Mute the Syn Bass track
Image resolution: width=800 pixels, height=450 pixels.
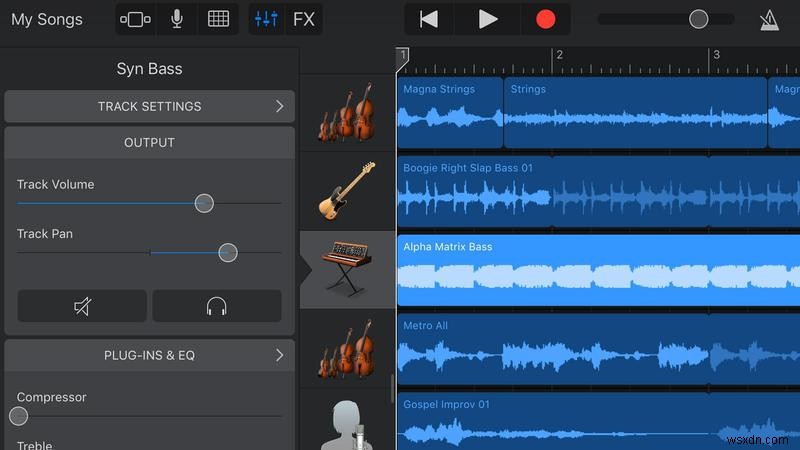pyautogui.click(x=82, y=306)
